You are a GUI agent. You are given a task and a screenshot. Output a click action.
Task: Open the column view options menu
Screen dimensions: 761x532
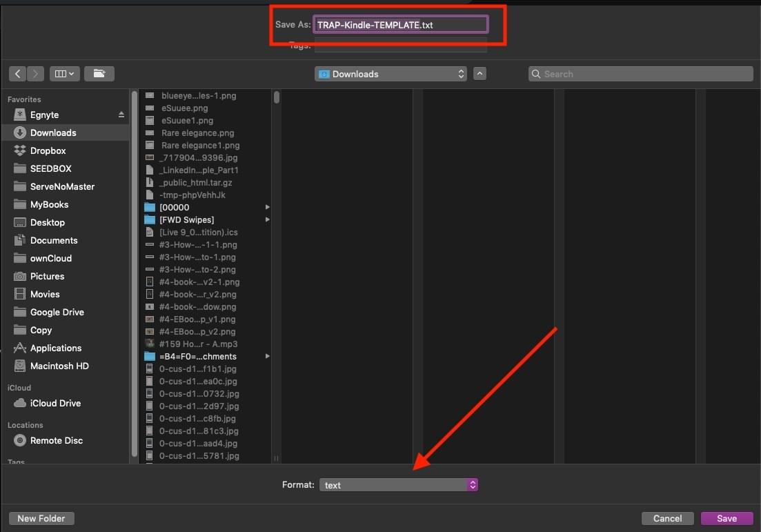coord(65,74)
